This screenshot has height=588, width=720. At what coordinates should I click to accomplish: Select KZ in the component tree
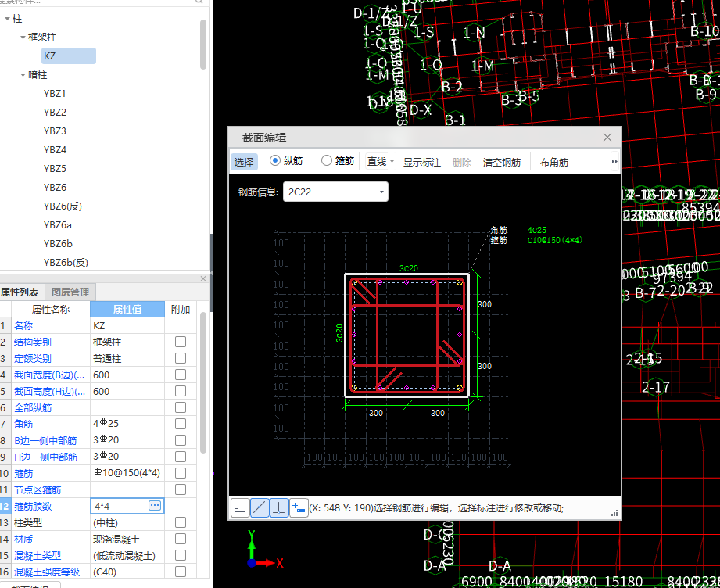(69, 56)
